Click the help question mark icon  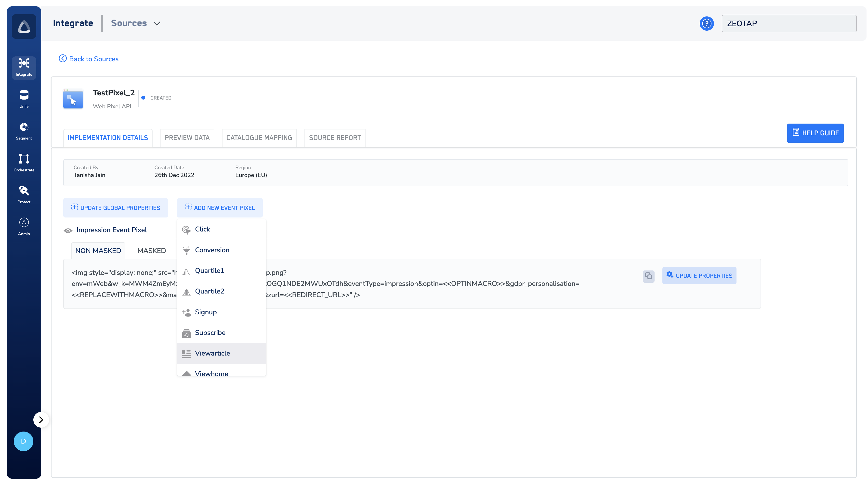(x=706, y=24)
